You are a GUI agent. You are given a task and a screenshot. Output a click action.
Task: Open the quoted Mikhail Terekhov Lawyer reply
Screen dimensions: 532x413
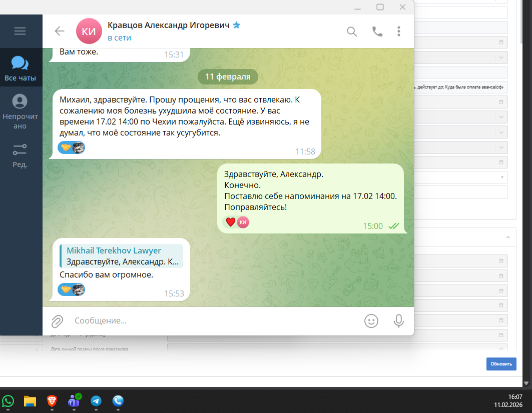(122, 256)
